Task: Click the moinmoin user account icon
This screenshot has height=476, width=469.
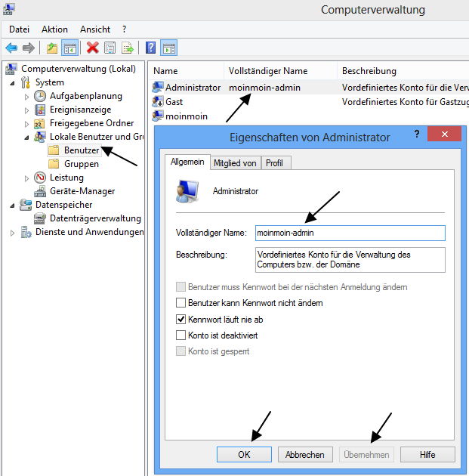Action: [158, 116]
